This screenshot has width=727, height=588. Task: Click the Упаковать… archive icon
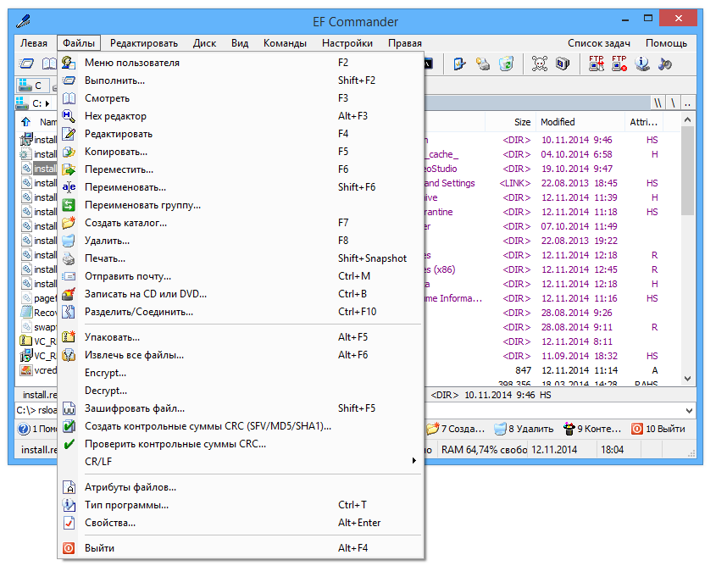click(x=69, y=337)
